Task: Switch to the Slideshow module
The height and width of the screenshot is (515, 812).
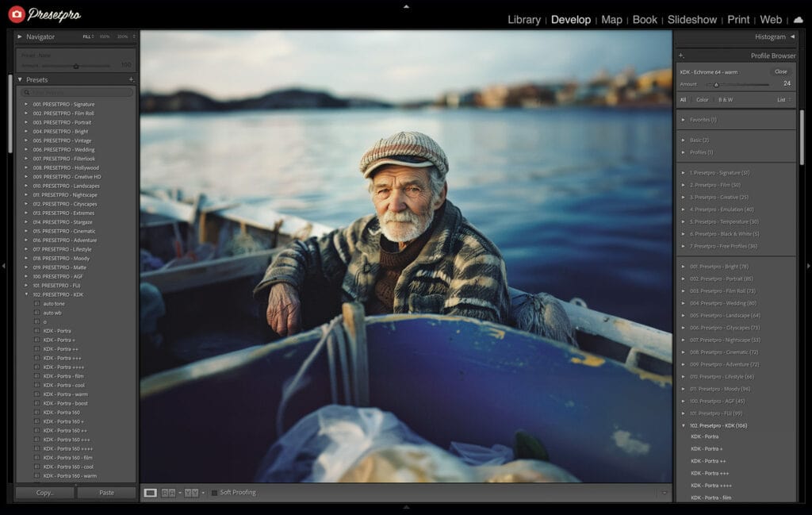Action: (691, 20)
